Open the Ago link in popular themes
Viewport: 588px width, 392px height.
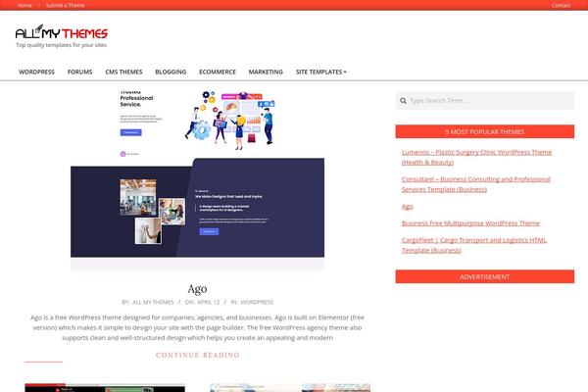click(x=408, y=207)
